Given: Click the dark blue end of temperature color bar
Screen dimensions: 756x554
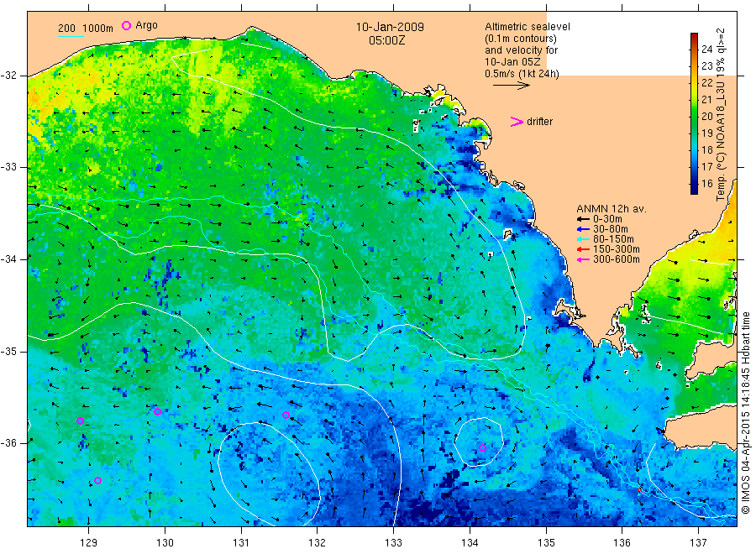Looking at the screenshot, I should pos(694,190).
